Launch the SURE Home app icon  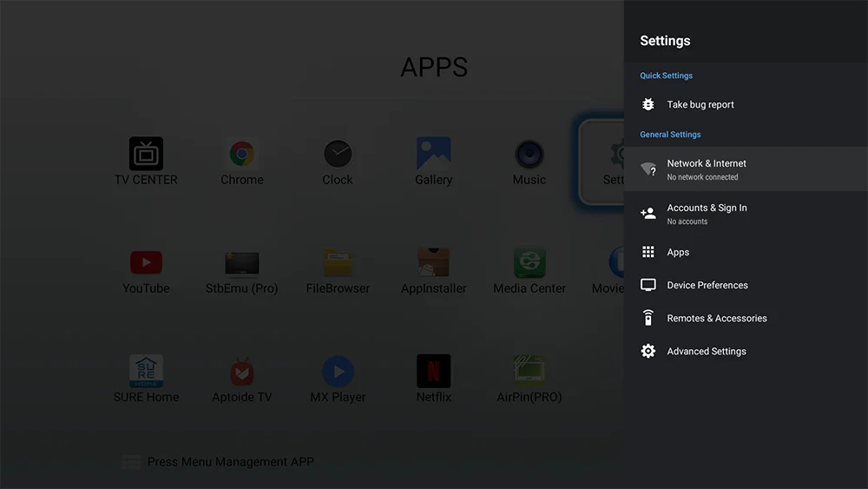click(146, 371)
